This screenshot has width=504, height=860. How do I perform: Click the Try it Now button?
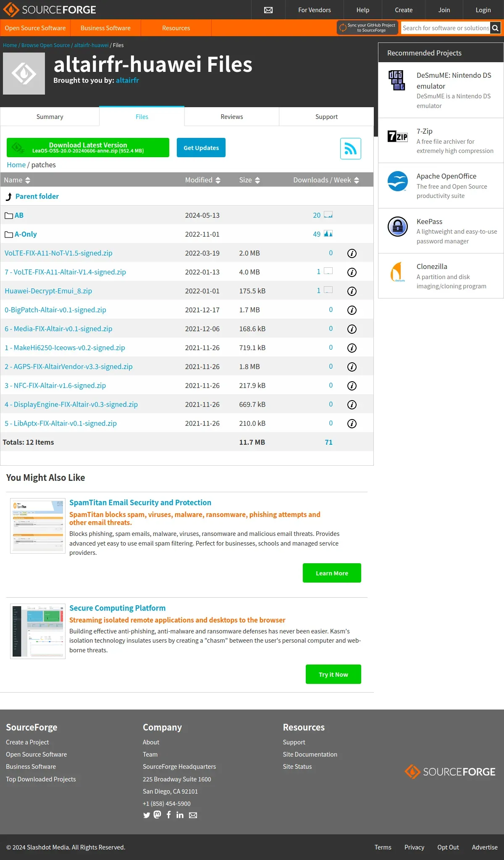pos(333,674)
